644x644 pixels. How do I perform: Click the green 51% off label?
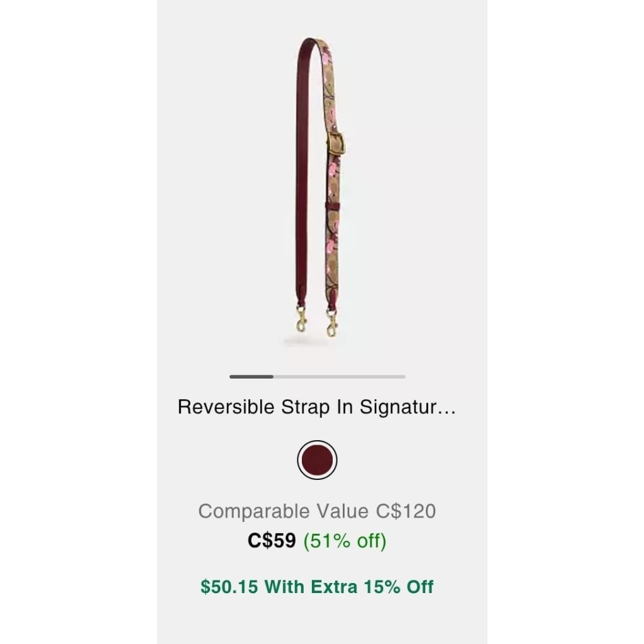click(345, 541)
